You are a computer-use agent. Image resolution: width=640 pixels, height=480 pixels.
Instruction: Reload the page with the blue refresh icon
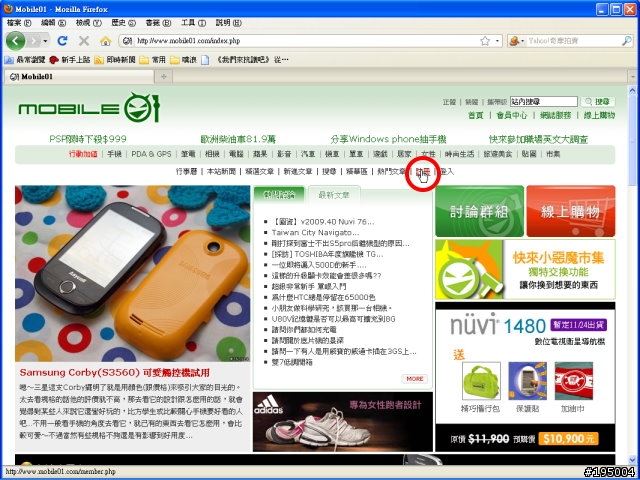[62, 41]
